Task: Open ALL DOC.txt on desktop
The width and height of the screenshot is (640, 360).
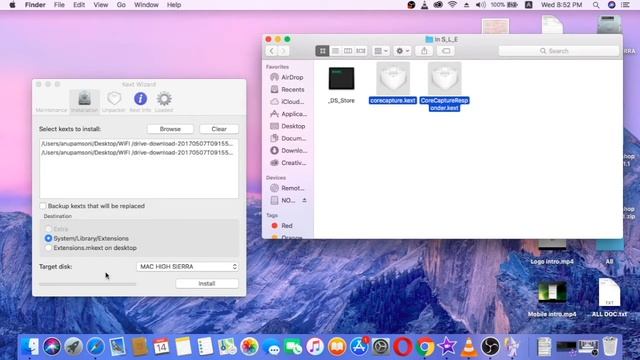Action: (609, 298)
